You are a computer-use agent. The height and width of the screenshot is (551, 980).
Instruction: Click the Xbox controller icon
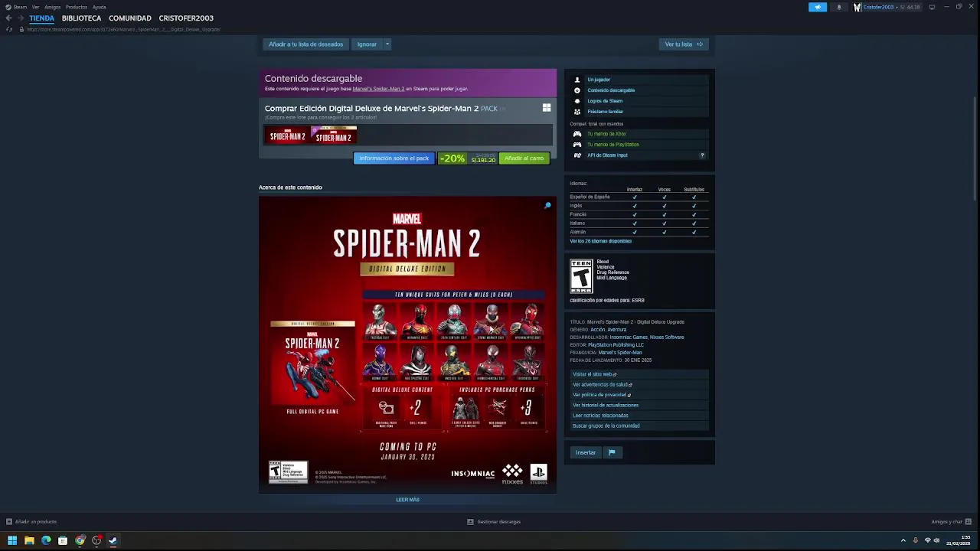tap(577, 134)
